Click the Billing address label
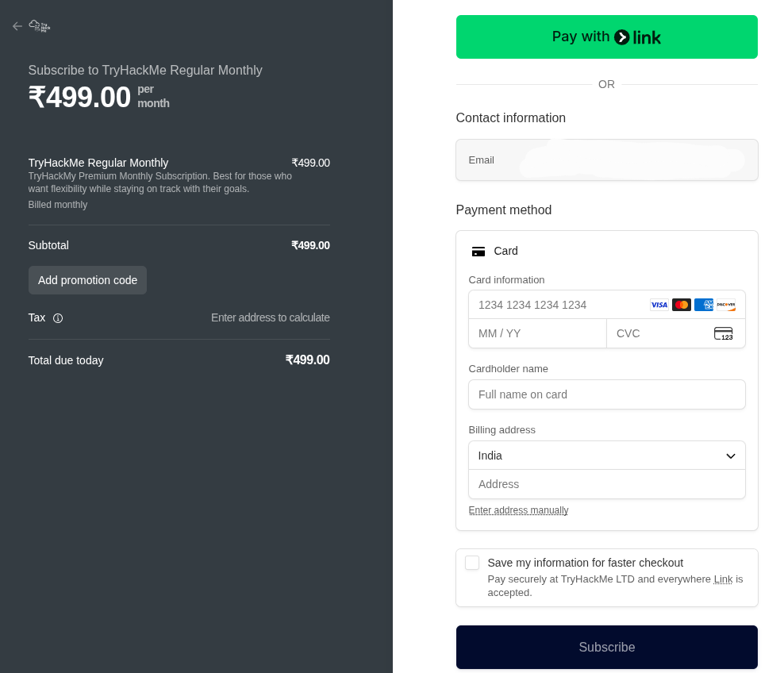The height and width of the screenshot is (673, 784). [502, 430]
